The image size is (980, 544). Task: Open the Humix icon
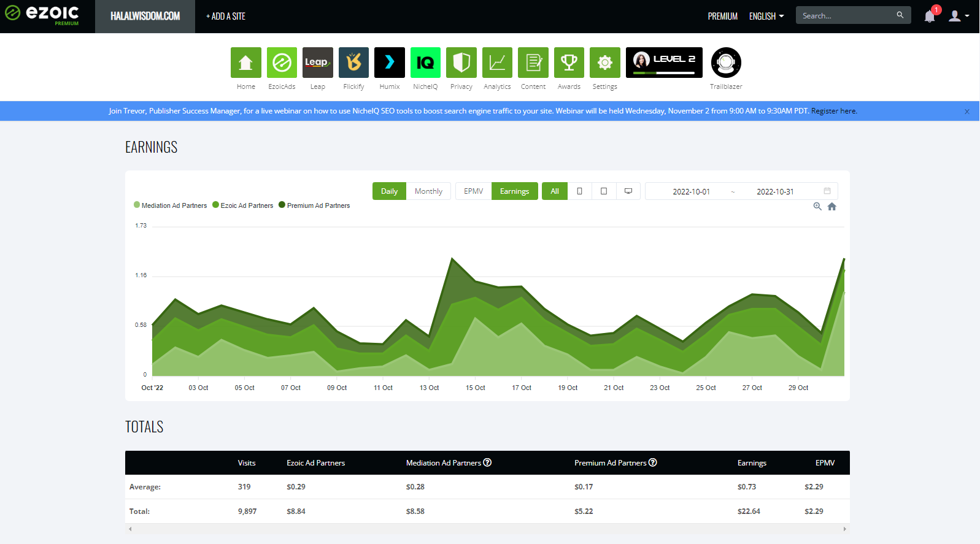coord(390,63)
